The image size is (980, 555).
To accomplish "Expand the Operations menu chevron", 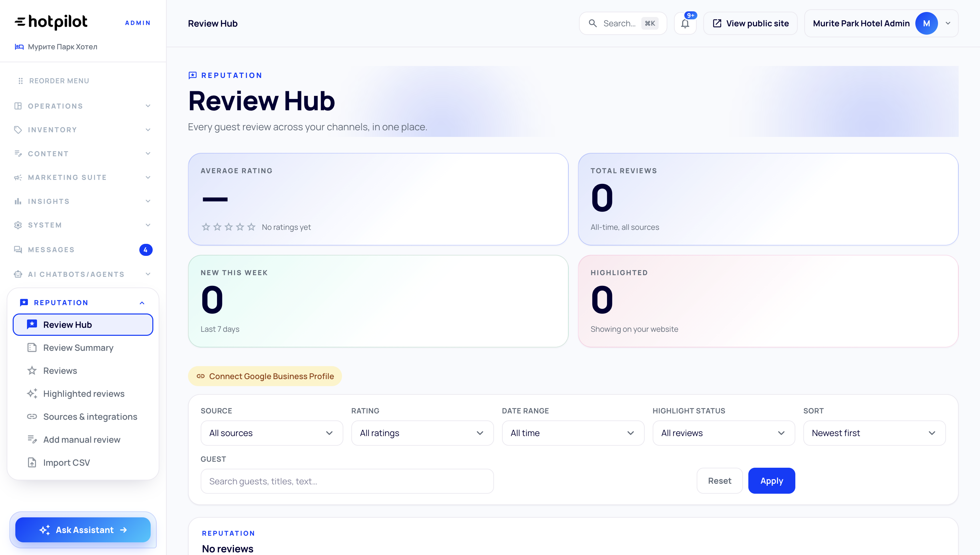I will pyautogui.click(x=148, y=106).
